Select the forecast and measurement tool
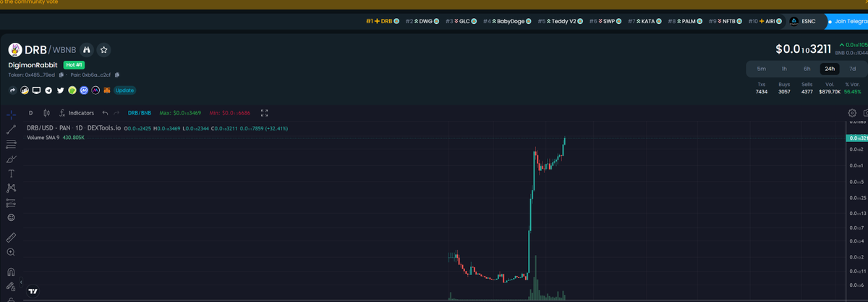Screen dimensions: 868x302 pyautogui.click(x=11, y=203)
